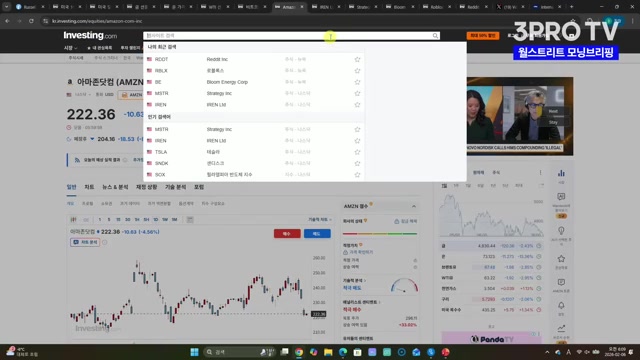
Task: Click the PandaTV advertisement banner
Action: click(491, 339)
